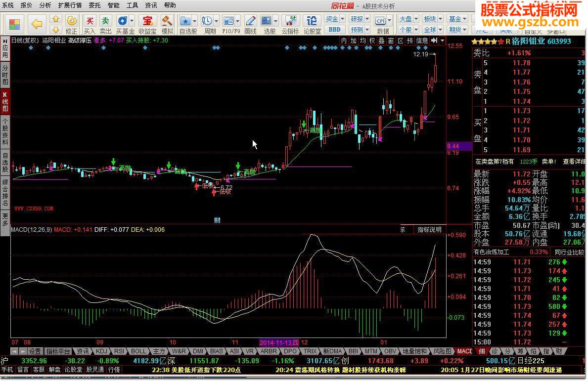588x381 pixels.
Task: Click the 财 marker below the chart
Action: 217,220
